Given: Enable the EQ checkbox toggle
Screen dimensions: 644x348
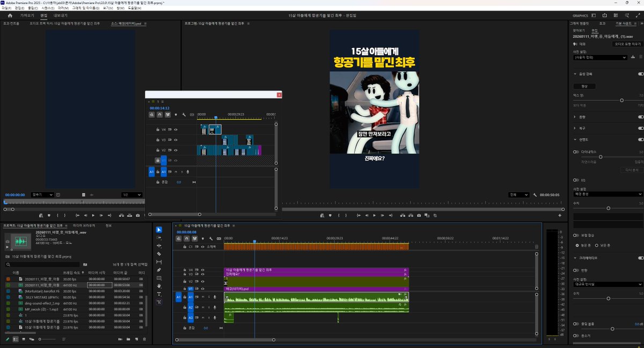Looking at the screenshot, I should tap(576, 180).
